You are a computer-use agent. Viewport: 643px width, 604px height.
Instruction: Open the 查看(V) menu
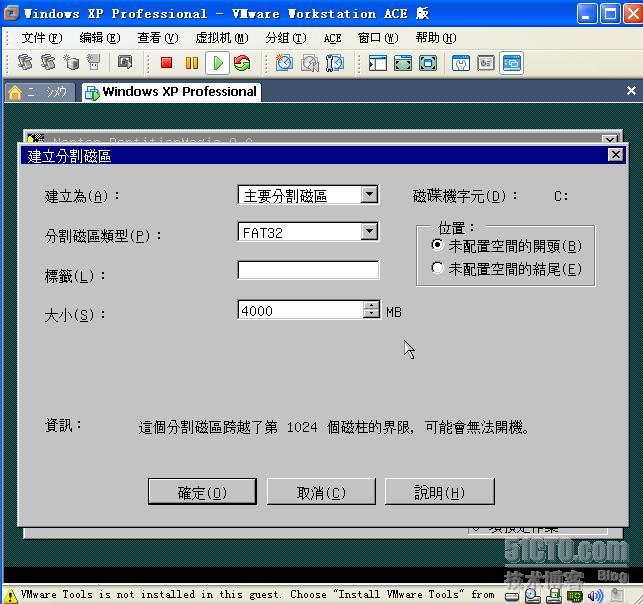coord(158,38)
